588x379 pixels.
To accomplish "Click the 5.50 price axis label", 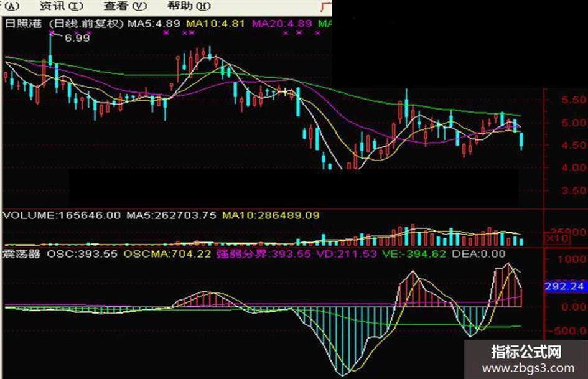I will [573, 100].
